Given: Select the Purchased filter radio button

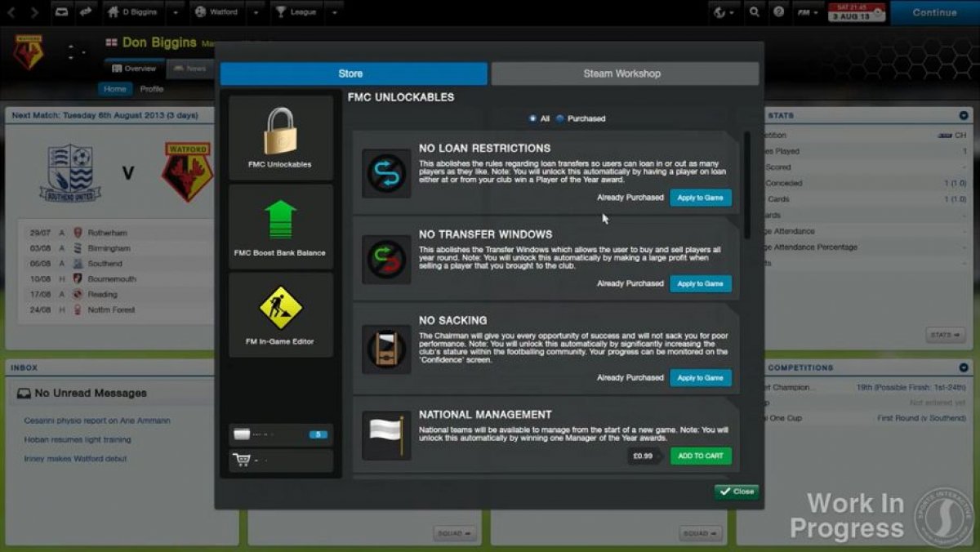Looking at the screenshot, I should (560, 118).
